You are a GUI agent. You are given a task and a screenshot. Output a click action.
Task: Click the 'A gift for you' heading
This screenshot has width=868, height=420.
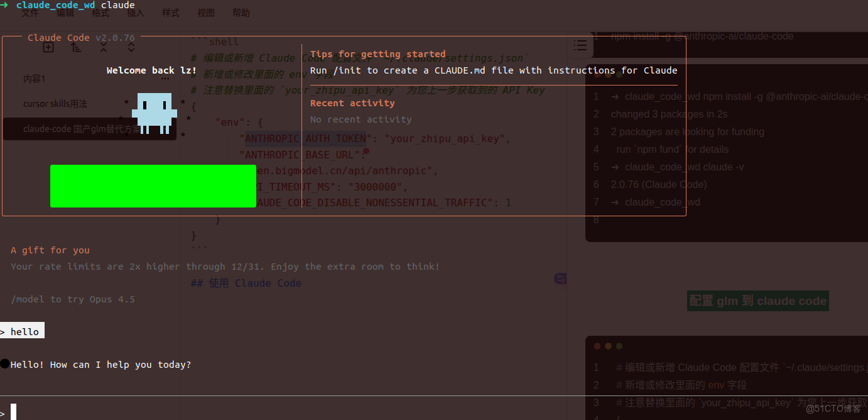tap(50, 250)
